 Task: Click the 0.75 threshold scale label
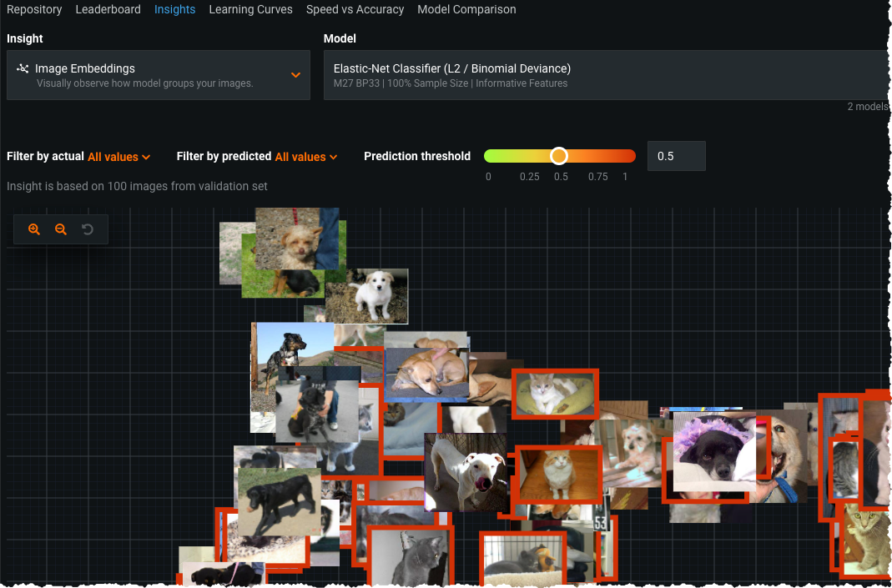click(x=598, y=177)
